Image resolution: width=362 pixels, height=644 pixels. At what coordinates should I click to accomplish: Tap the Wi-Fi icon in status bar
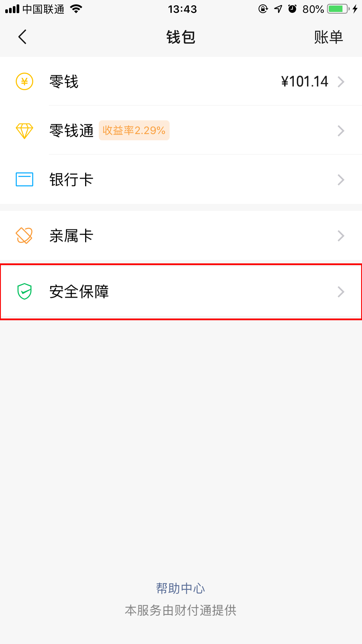point(76,9)
